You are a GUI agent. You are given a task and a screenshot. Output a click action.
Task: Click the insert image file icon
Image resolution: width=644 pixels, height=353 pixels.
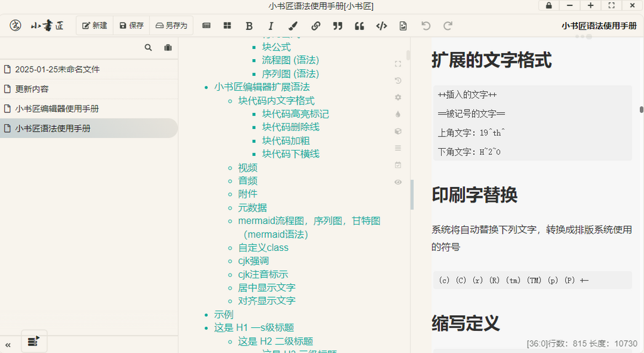click(404, 26)
